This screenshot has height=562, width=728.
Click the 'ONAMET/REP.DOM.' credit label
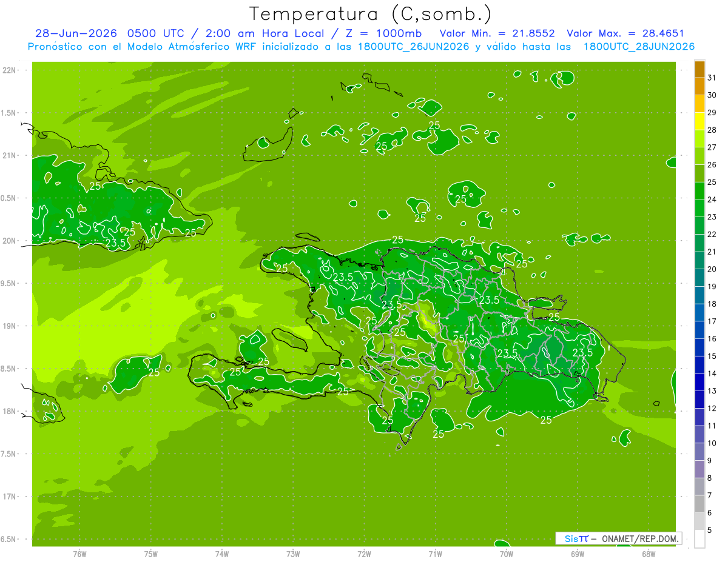[641, 538]
